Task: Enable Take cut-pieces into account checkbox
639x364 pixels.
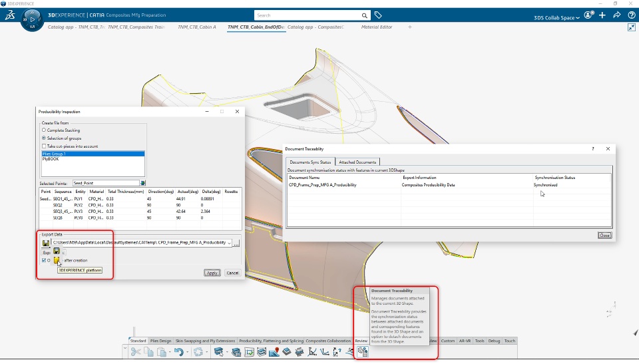Action: tap(44, 146)
